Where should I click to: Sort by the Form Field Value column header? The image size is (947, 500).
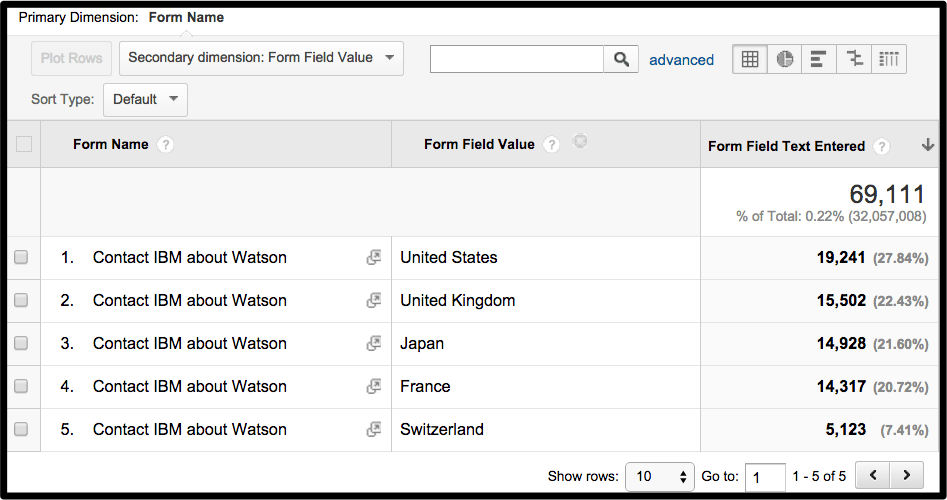click(479, 144)
